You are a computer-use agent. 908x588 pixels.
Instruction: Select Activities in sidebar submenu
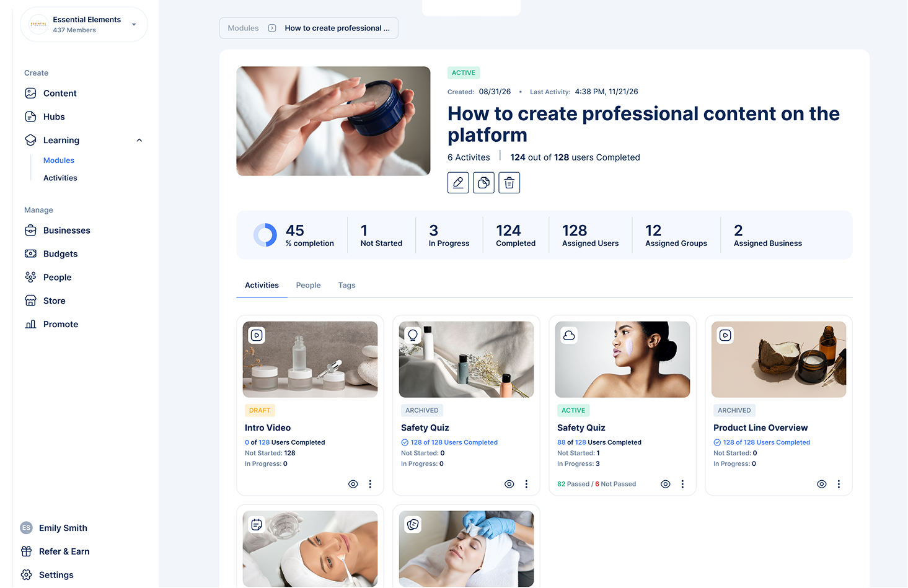coord(60,178)
